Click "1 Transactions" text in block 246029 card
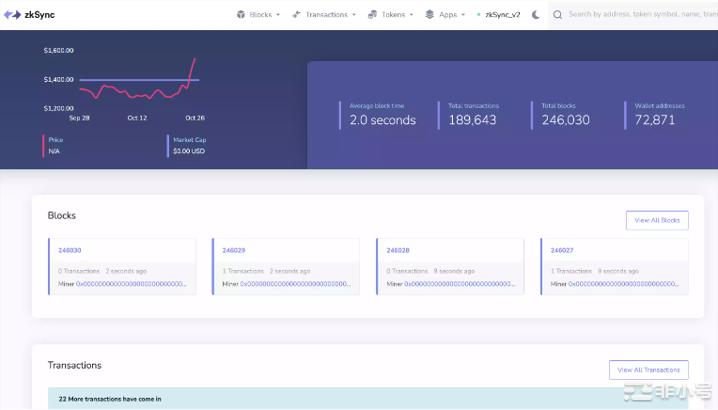The image size is (718, 410). (x=243, y=271)
